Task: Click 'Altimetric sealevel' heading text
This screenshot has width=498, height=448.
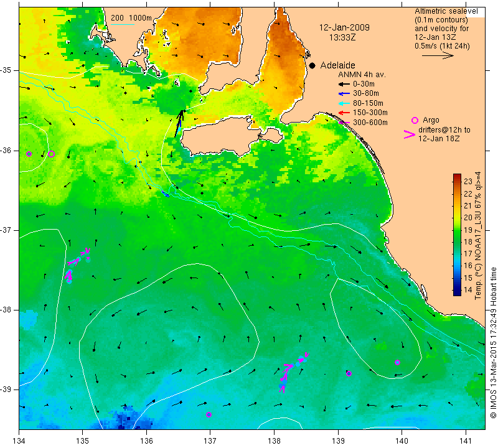Action: click(446, 11)
